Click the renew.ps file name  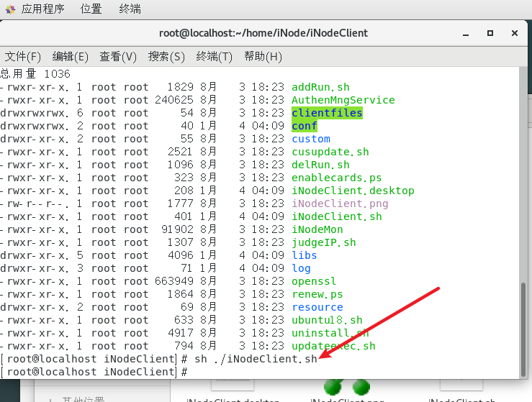tap(317, 294)
